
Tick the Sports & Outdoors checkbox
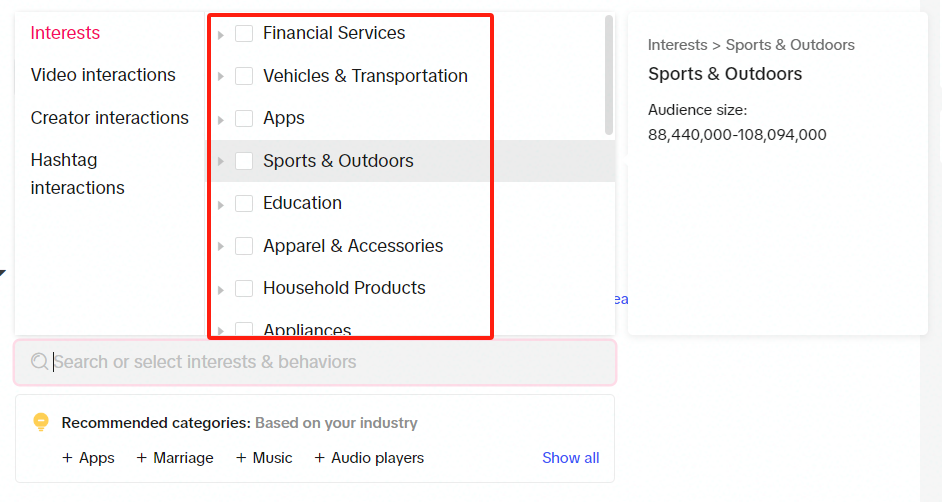pos(244,161)
